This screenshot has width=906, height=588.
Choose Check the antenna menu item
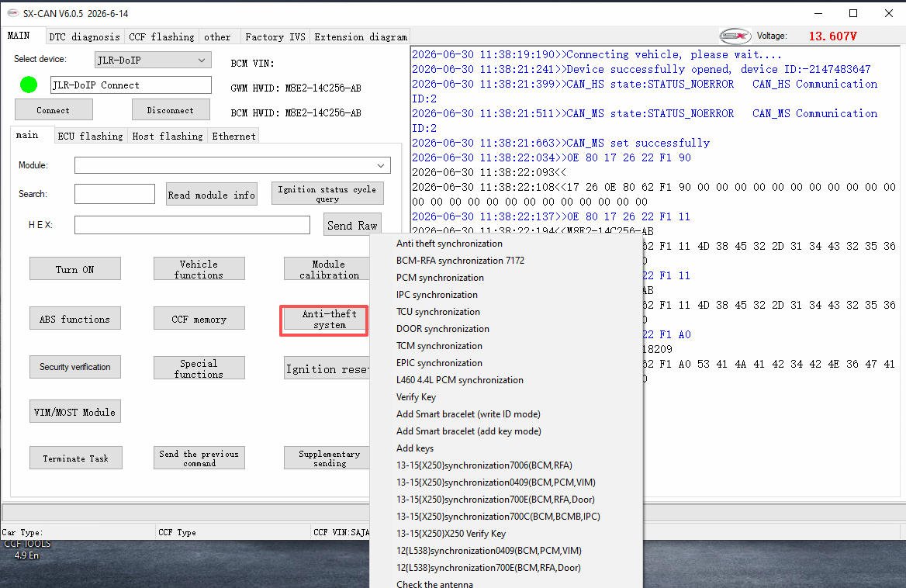[507, 583]
